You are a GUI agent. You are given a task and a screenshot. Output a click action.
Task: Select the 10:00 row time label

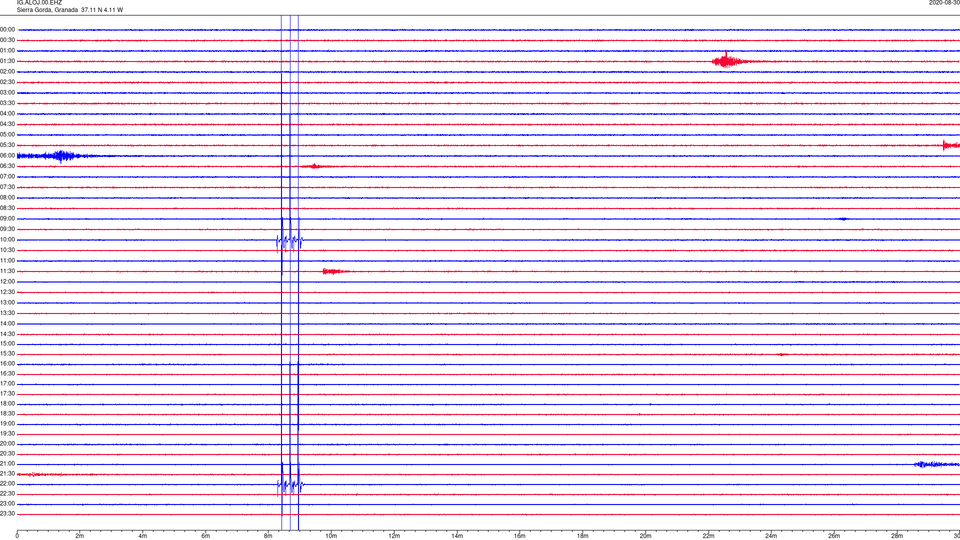pyautogui.click(x=7, y=239)
